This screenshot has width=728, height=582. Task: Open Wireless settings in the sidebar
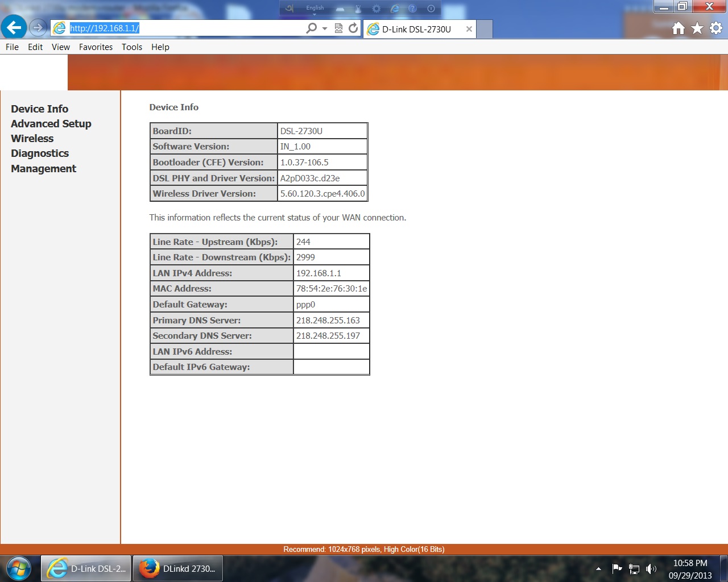(32, 138)
